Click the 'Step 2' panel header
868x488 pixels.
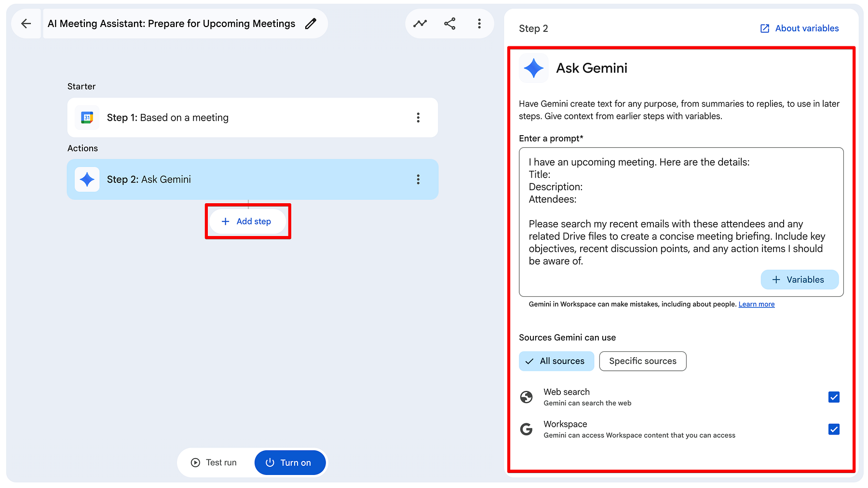click(x=533, y=28)
